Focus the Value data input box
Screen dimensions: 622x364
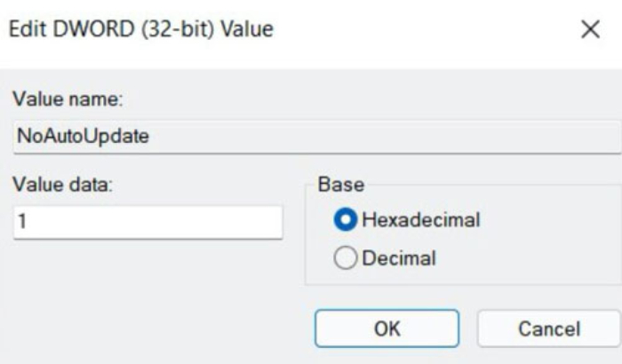tap(148, 222)
